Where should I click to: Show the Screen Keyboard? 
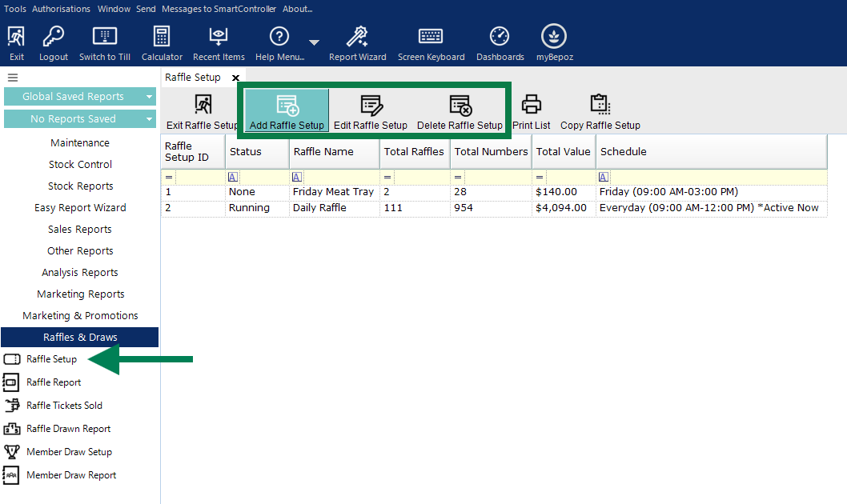tap(431, 42)
